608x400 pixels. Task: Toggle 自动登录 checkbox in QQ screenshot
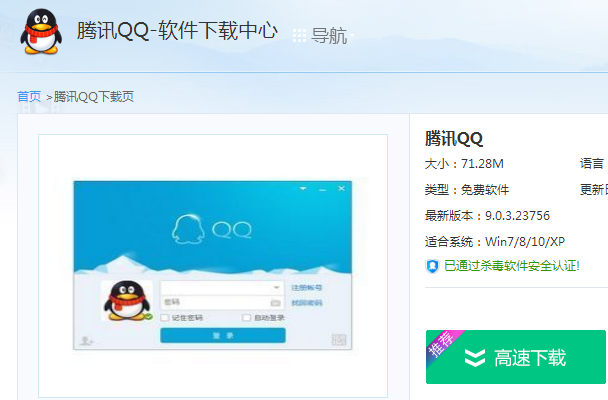pyautogui.click(x=246, y=318)
